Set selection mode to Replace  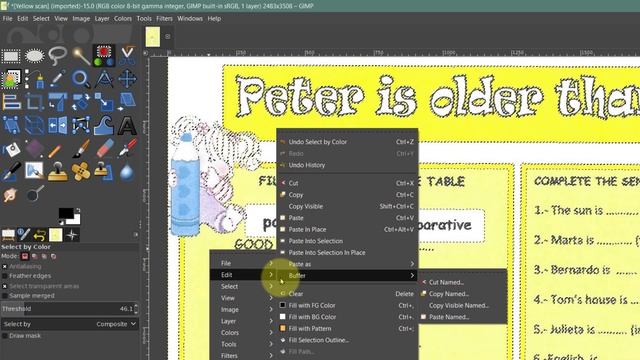tap(25, 256)
